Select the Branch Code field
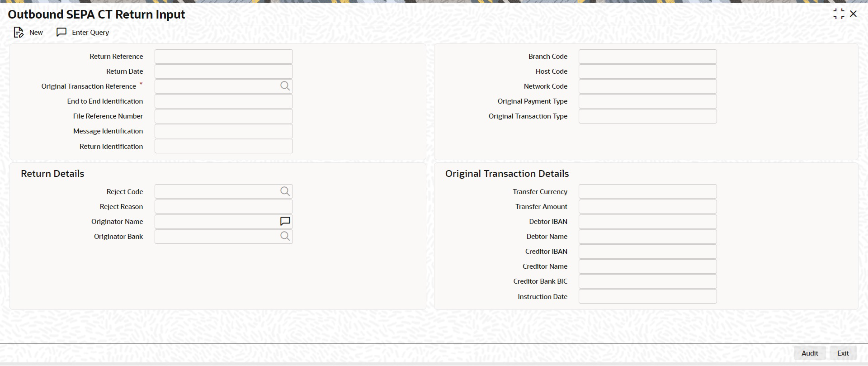868x366 pixels. point(648,57)
